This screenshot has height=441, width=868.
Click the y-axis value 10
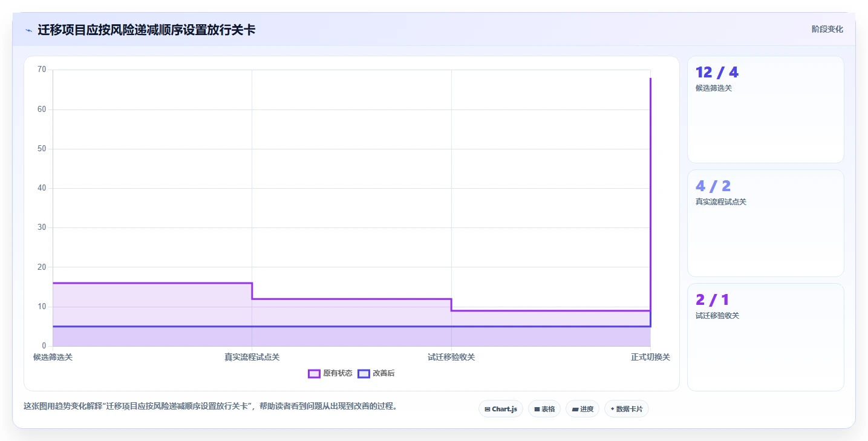coord(42,307)
